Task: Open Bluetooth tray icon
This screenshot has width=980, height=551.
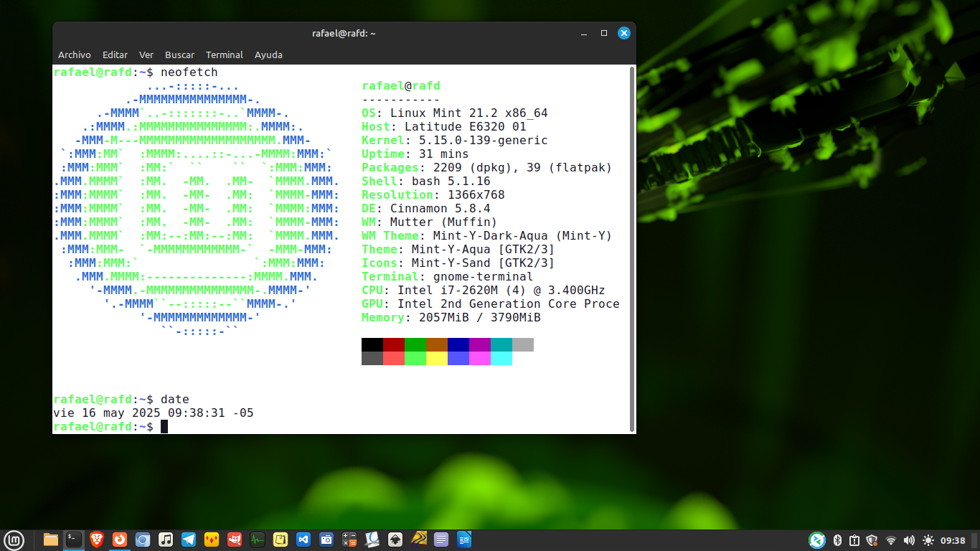Action: 837,540
